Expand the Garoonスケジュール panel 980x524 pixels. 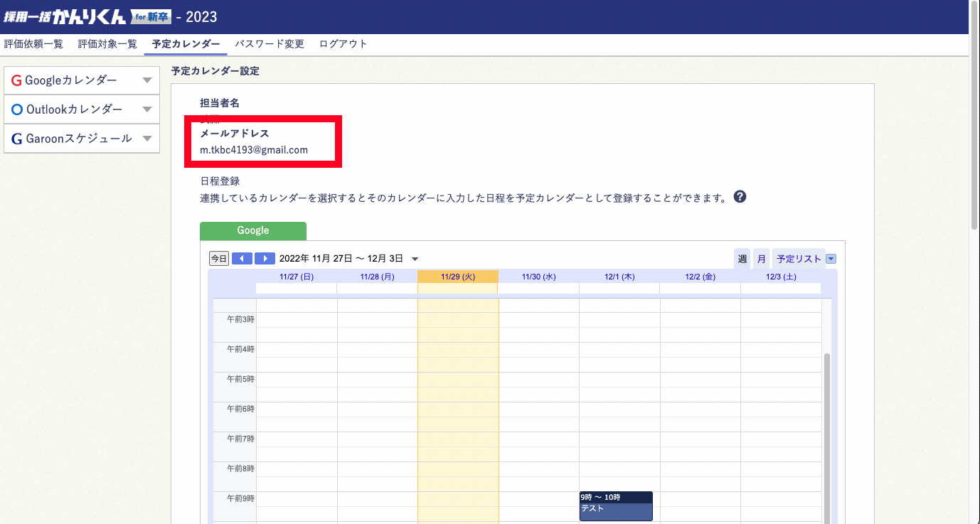147,139
